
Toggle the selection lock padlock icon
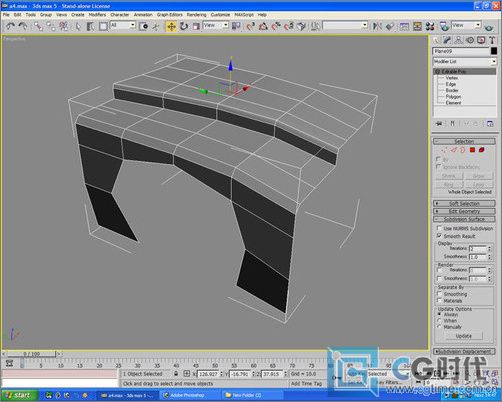coord(176,374)
